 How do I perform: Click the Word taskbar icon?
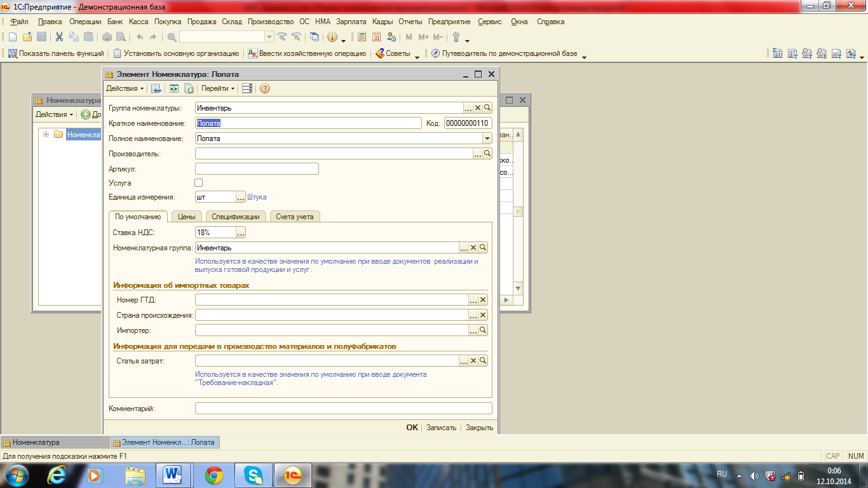pos(173,475)
